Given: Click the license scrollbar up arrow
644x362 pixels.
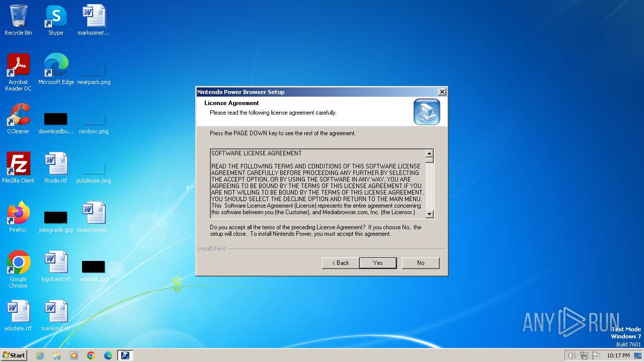Looking at the screenshot, I should tap(429, 153).
